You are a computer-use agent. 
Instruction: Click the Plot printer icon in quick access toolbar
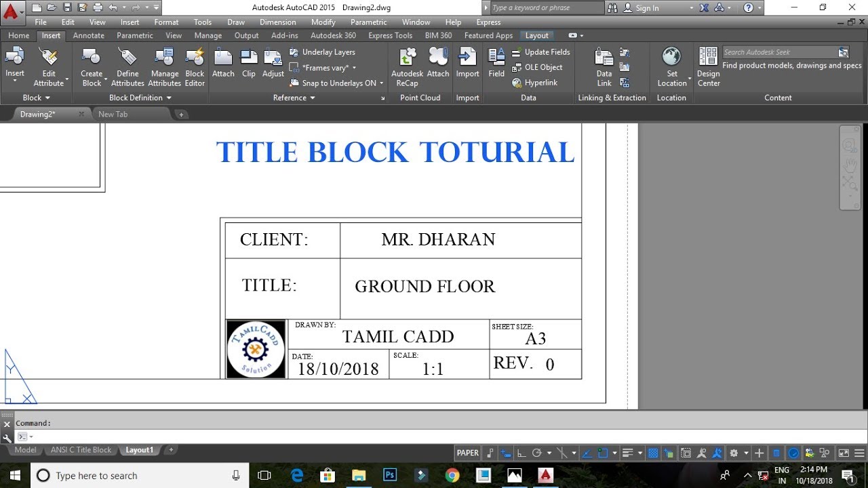click(x=98, y=7)
